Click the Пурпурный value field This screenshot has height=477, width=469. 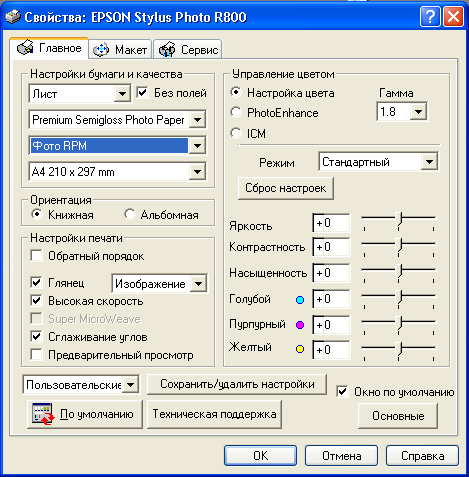point(331,325)
